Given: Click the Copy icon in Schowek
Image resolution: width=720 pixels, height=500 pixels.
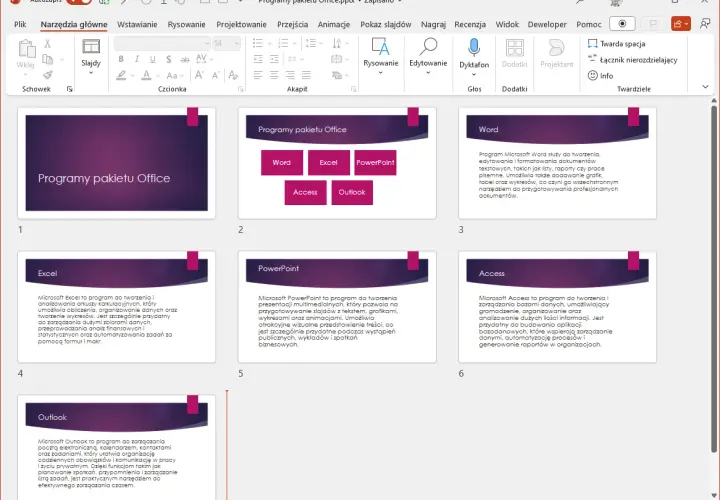Looking at the screenshot, I should tap(47, 59).
